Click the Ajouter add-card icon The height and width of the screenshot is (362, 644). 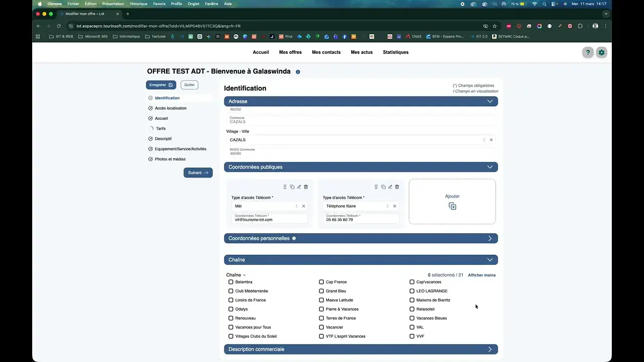[x=452, y=206]
